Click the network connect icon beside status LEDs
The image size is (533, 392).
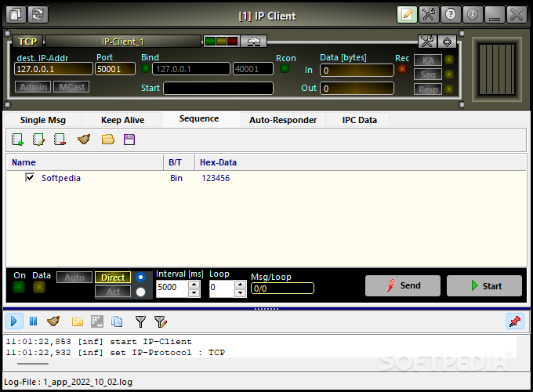pos(254,42)
